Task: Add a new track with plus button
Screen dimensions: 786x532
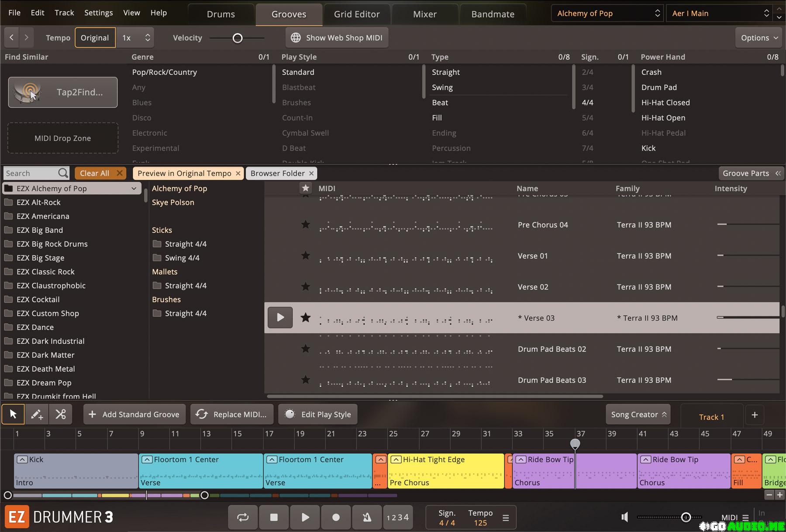Action: [755, 415]
